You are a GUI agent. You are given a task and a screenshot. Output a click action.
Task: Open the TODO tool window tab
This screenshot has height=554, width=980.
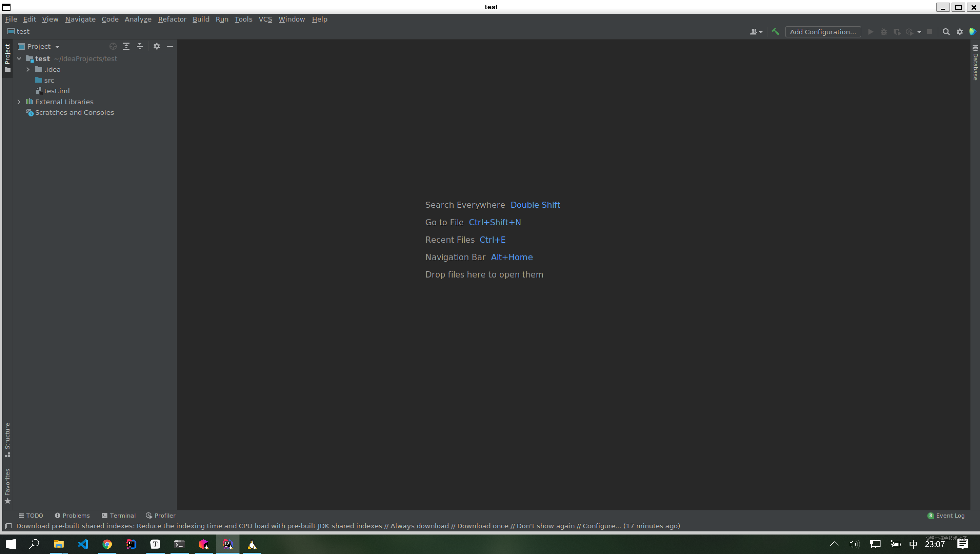tap(31, 516)
